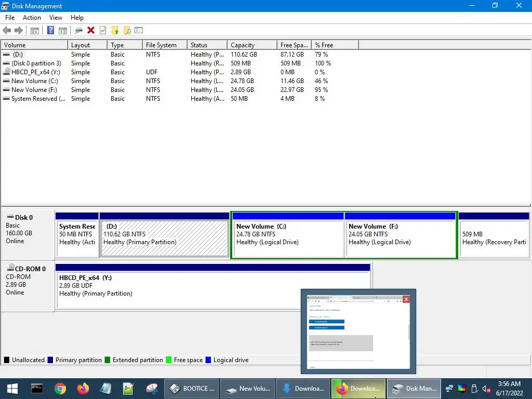Open the View menu
The height and width of the screenshot is (399, 532).
tap(56, 18)
